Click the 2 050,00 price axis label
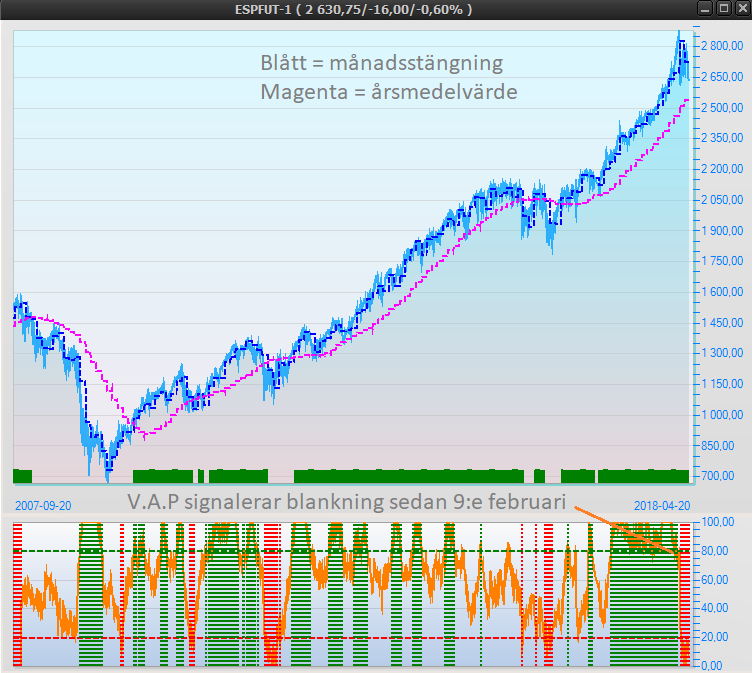Screen dimensions: 753x673 [x=722, y=200]
